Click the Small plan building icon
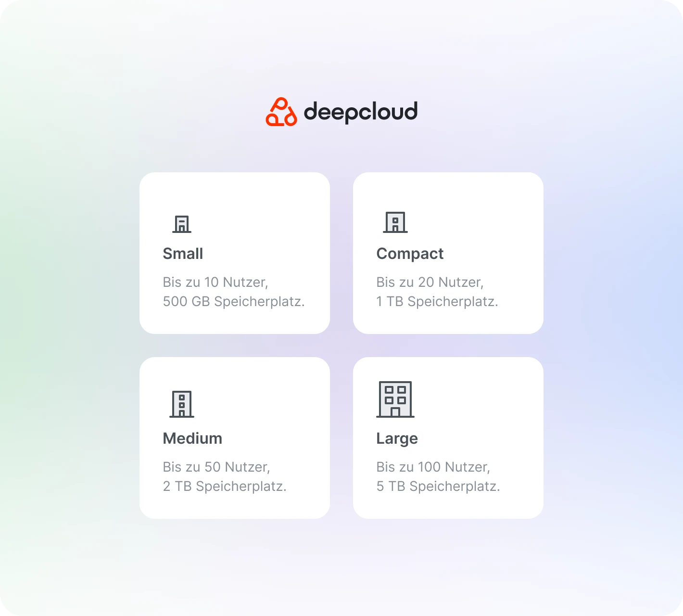The height and width of the screenshot is (616, 683). (182, 224)
